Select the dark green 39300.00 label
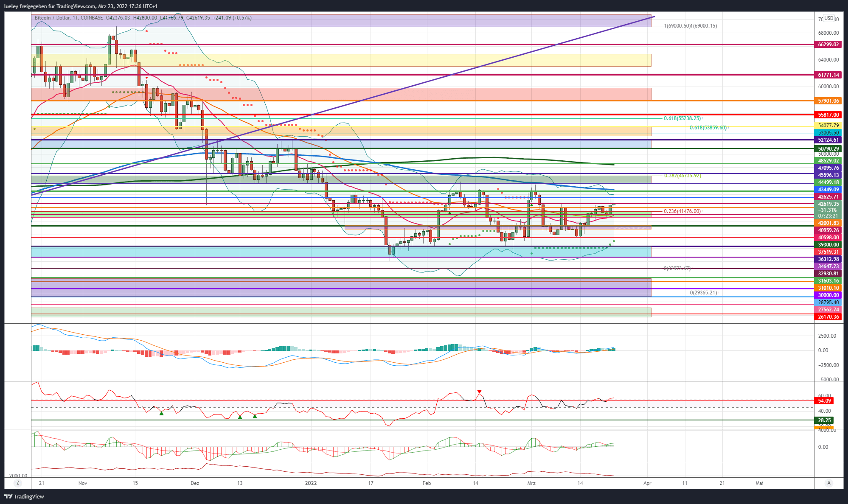The width and height of the screenshot is (848, 504). tap(828, 245)
